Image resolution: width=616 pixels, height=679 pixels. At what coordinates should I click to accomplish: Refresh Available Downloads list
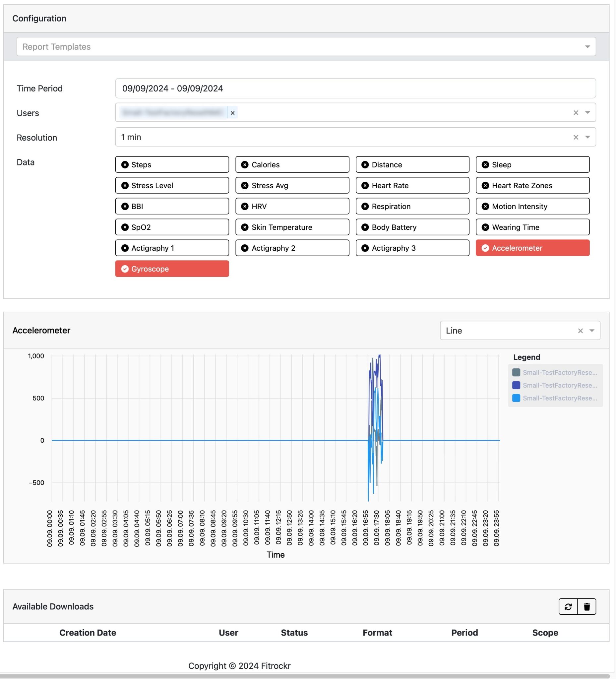[568, 606]
